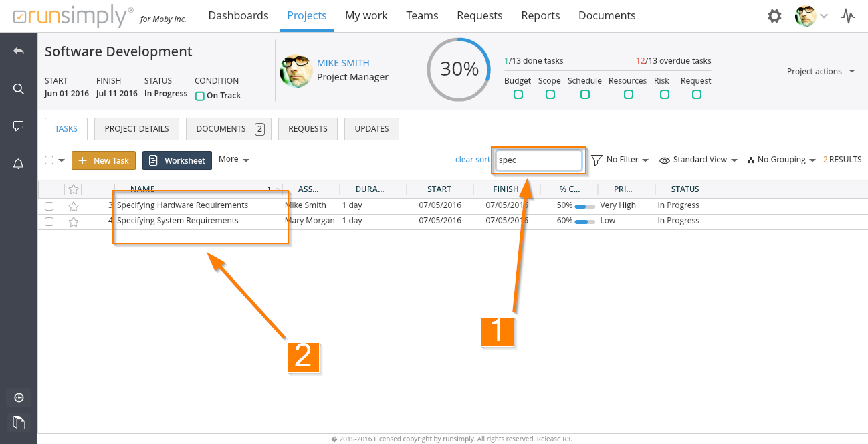Click the activity pulse icon top right
Screen dimensions: 868x444
click(x=848, y=16)
